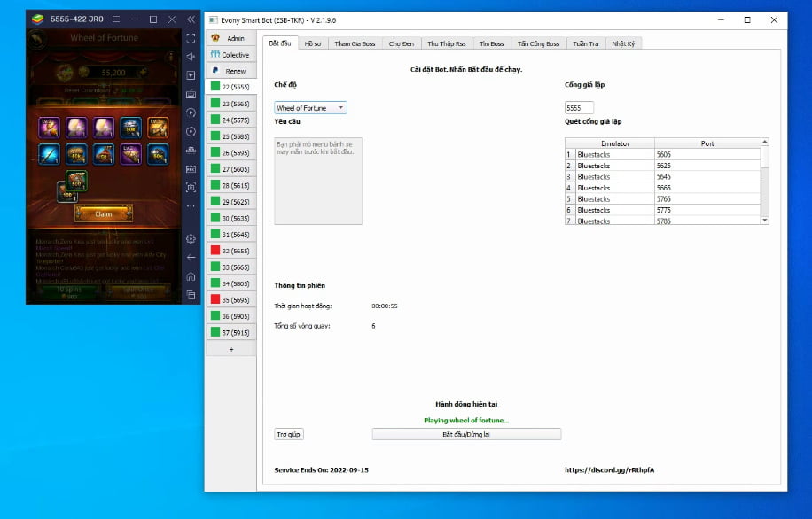Click the BlueStacks volume speaker icon
This screenshot has width=812, height=519.
(x=191, y=57)
